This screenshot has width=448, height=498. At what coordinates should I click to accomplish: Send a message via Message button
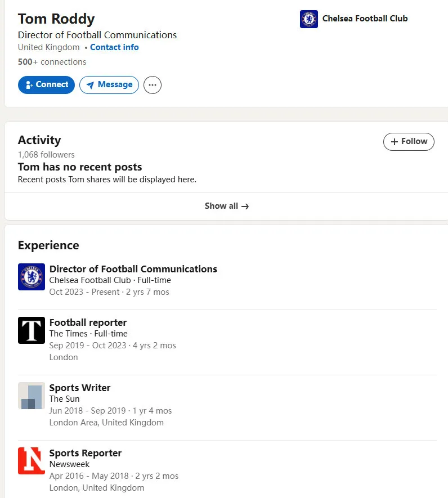coord(109,85)
